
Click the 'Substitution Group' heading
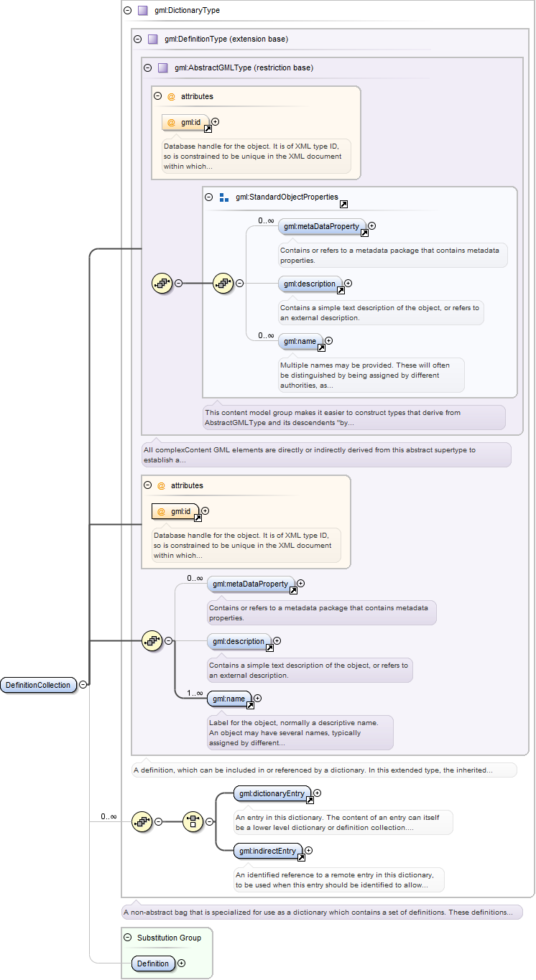coord(169,938)
